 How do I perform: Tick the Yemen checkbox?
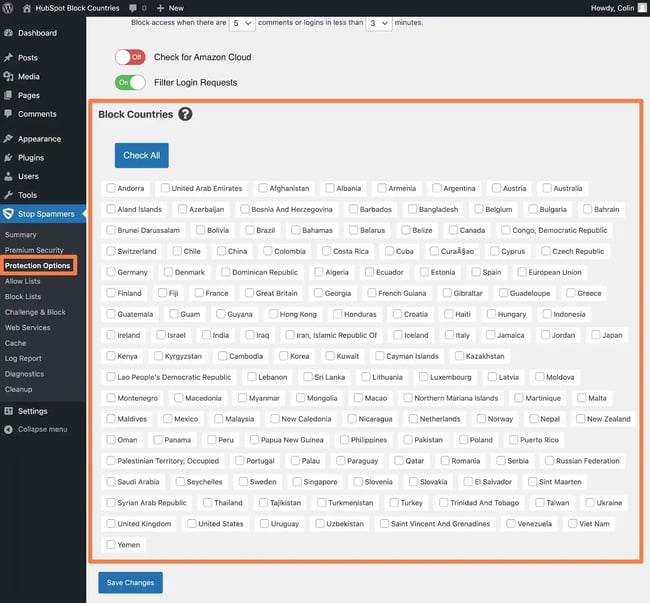click(111, 544)
